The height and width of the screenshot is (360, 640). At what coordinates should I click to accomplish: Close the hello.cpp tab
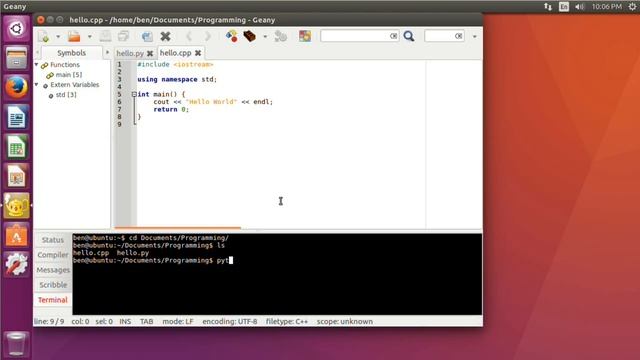point(198,53)
